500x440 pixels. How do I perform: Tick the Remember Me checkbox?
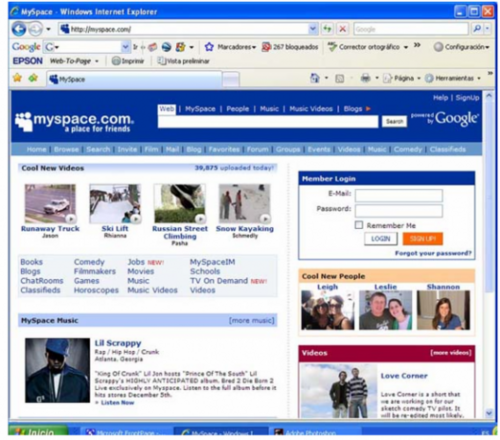click(x=359, y=225)
